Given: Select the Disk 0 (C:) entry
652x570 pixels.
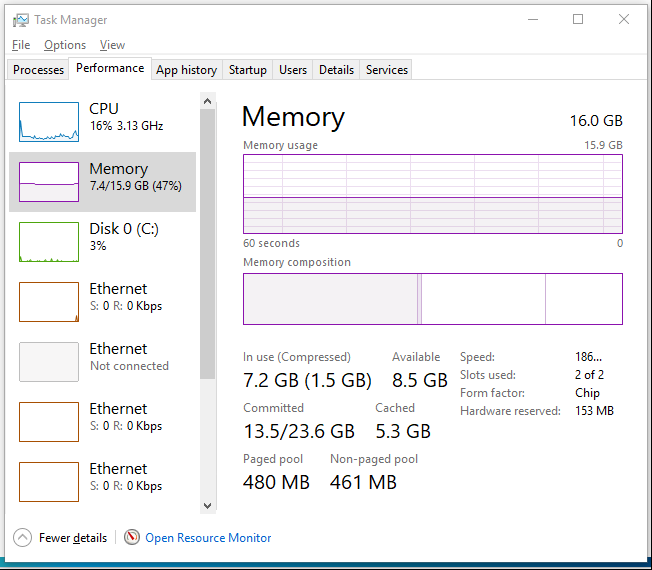Looking at the screenshot, I should tap(102, 242).
